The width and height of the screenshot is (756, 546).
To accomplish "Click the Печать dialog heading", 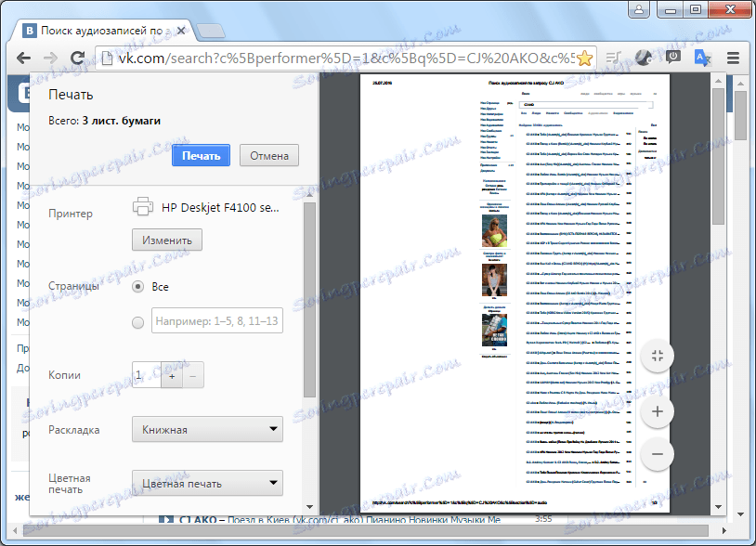I will (x=71, y=95).
